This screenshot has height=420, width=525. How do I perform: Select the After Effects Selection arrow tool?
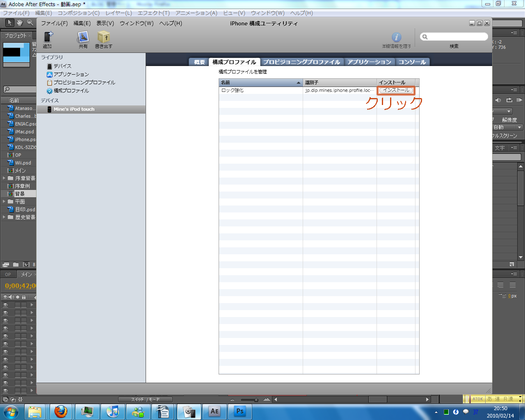click(9, 23)
